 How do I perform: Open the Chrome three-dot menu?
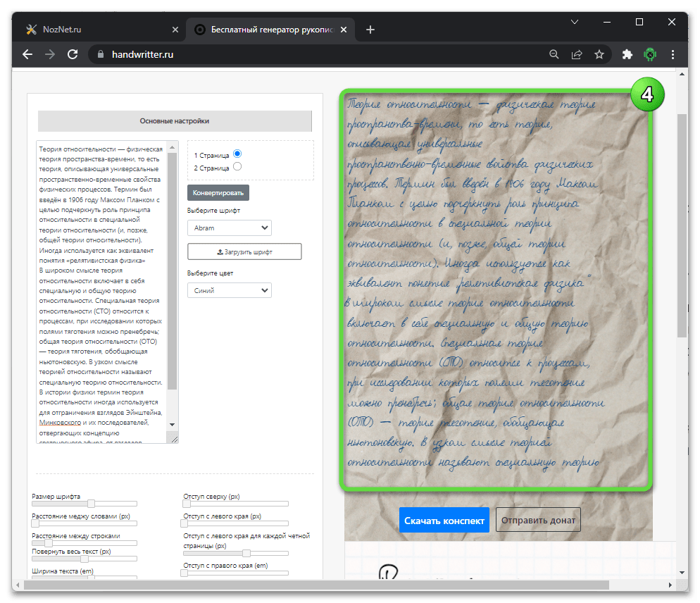pos(674,54)
